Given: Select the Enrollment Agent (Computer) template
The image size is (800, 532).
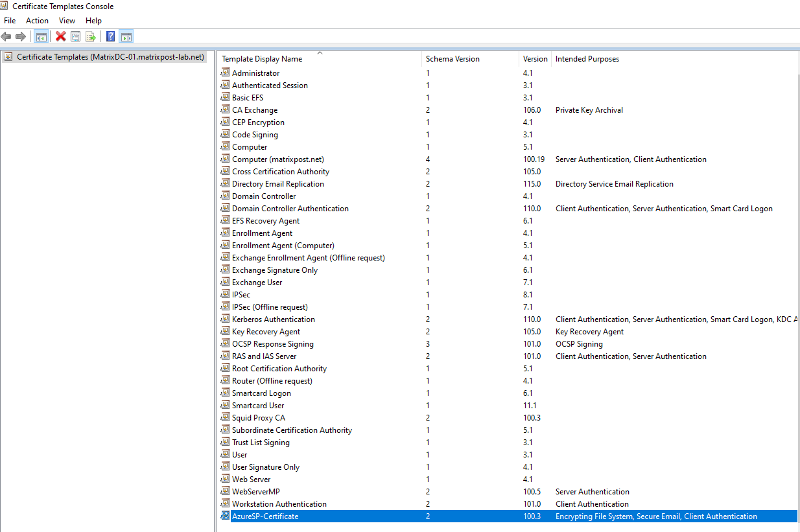Looking at the screenshot, I should (283, 246).
